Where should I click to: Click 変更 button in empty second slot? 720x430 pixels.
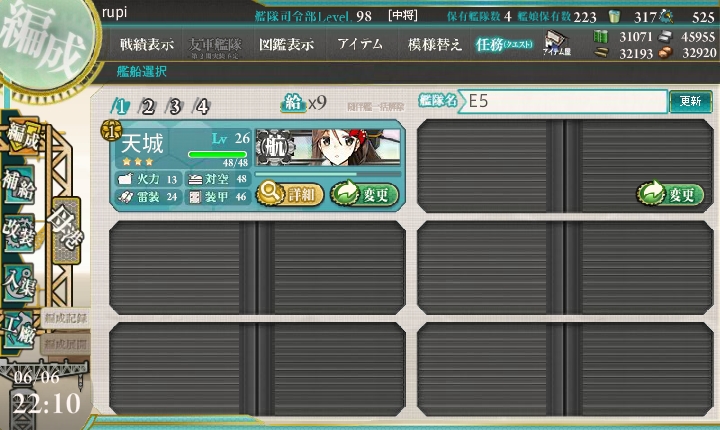(670, 194)
